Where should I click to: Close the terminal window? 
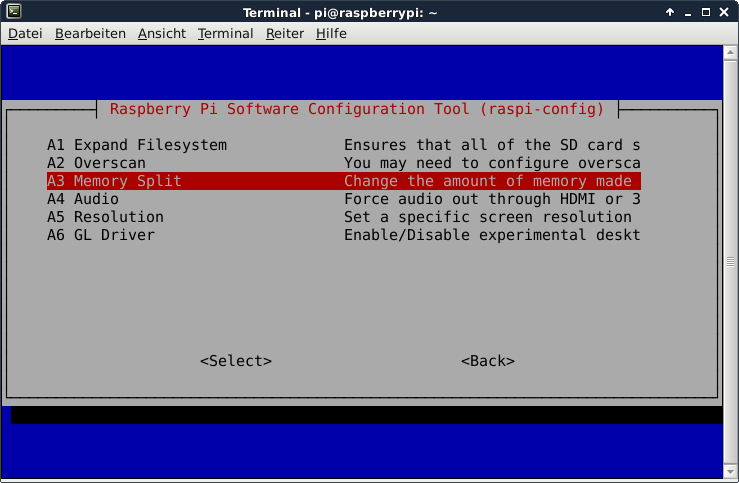[724, 12]
